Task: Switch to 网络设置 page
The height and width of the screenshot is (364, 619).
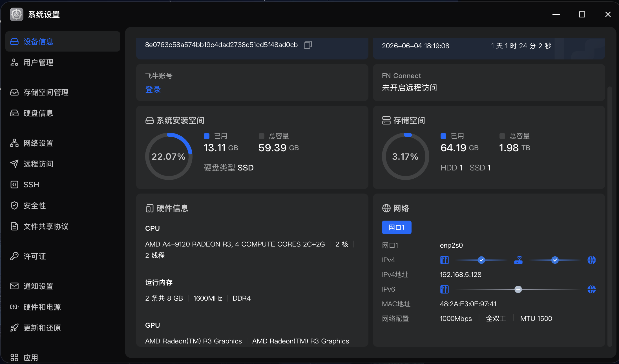Action: (63, 143)
